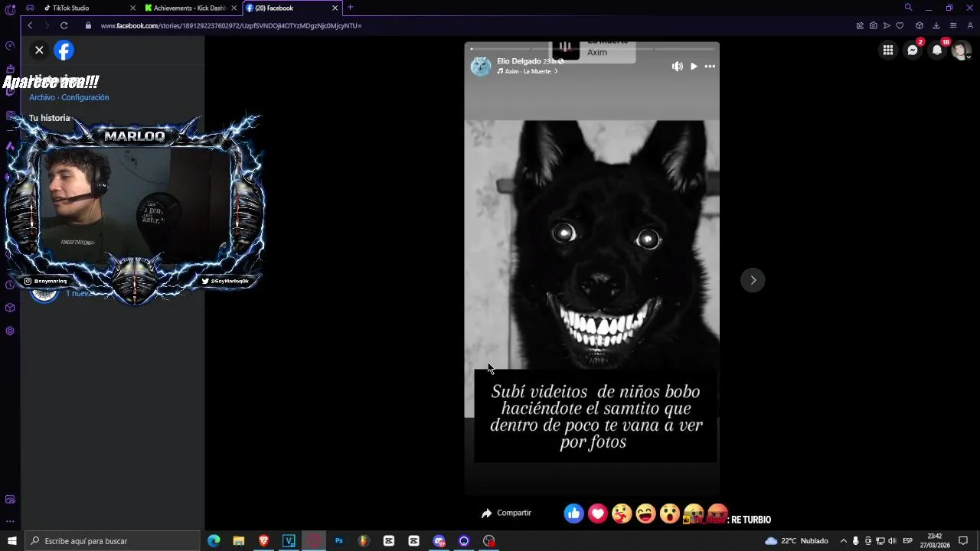Open Messenger chats

point(913,51)
